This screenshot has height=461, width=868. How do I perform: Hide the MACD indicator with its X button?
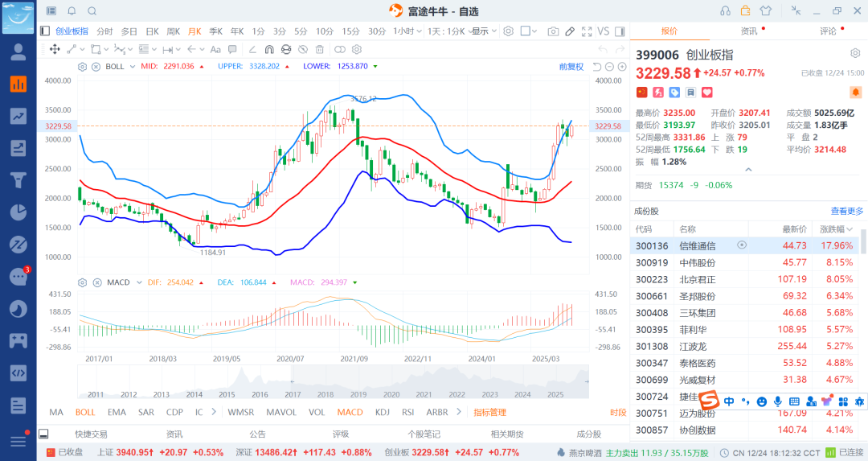[x=93, y=282]
